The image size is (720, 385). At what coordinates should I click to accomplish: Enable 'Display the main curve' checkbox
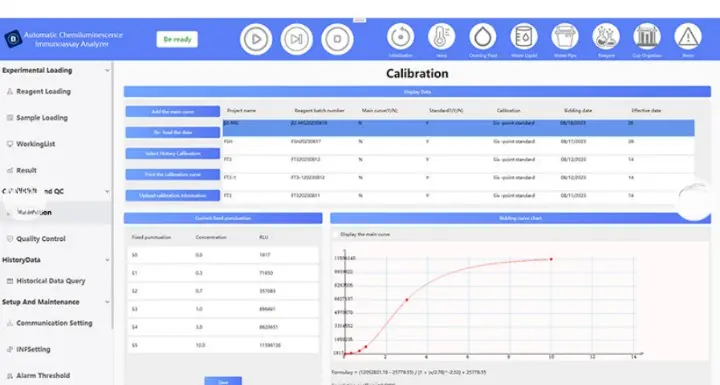tap(336, 234)
